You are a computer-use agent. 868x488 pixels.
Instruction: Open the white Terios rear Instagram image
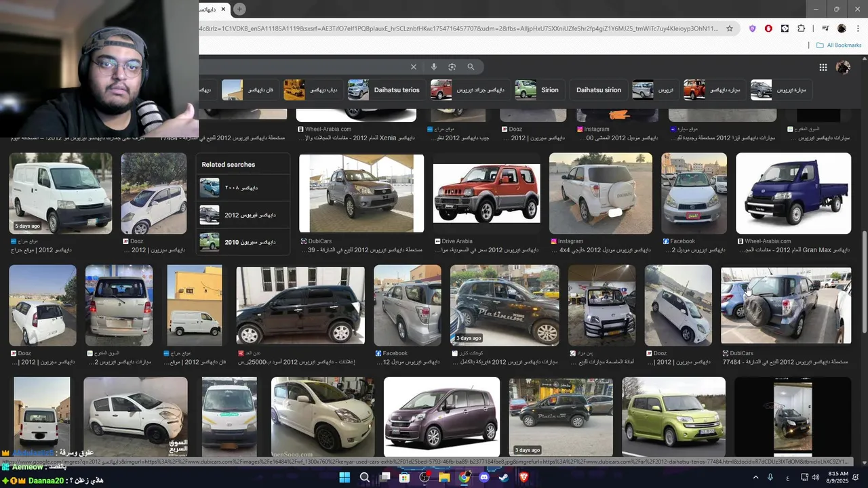601,193
